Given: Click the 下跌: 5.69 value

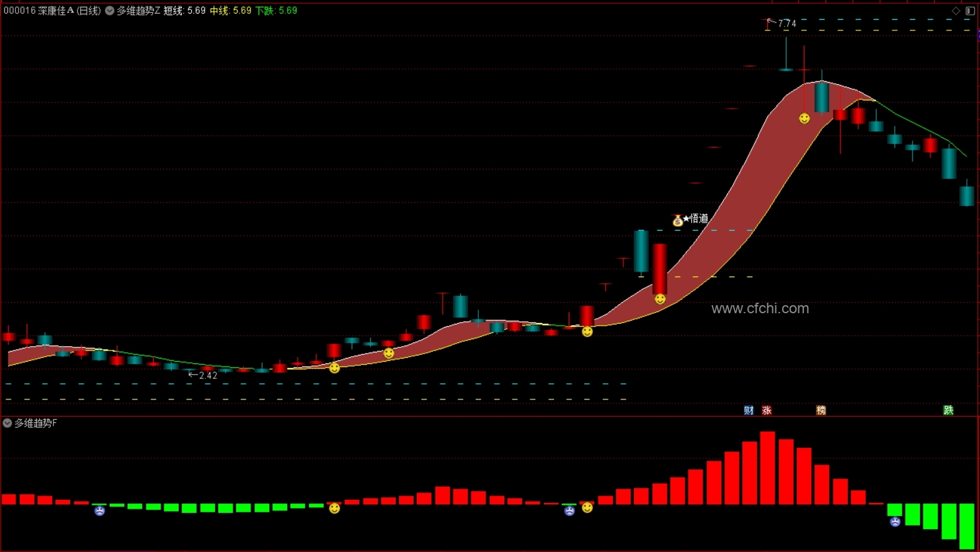Looking at the screenshot, I should (277, 11).
